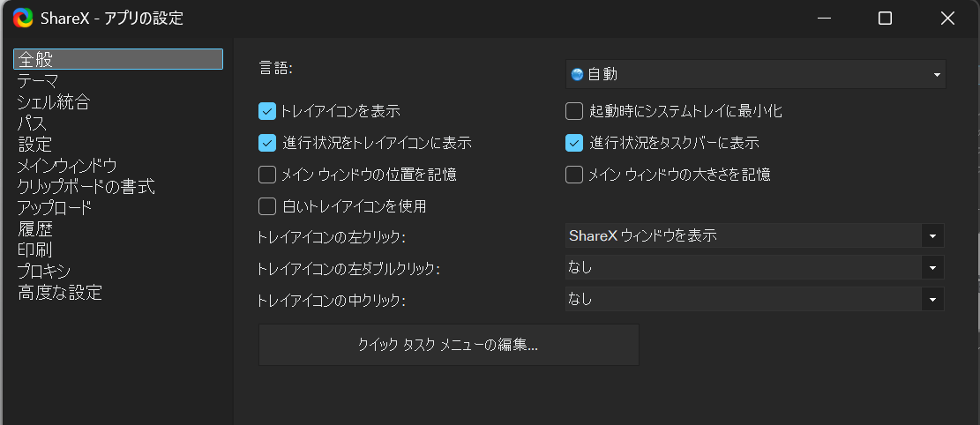This screenshot has height=425, width=980.
Task: Minimize the ShareX settings window
Action: [x=824, y=18]
